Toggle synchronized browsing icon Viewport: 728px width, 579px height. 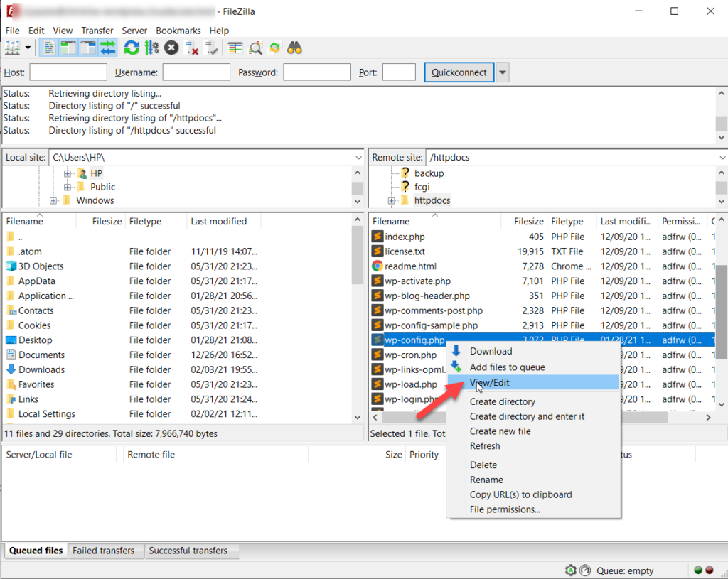pos(275,48)
